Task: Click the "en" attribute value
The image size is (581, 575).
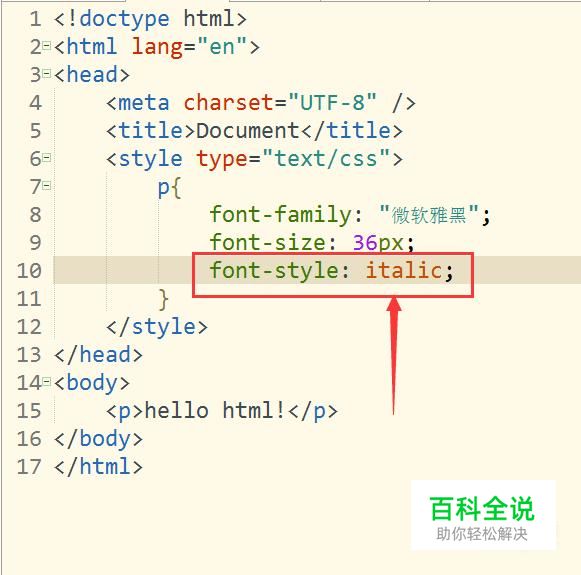Action: tap(222, 46)
